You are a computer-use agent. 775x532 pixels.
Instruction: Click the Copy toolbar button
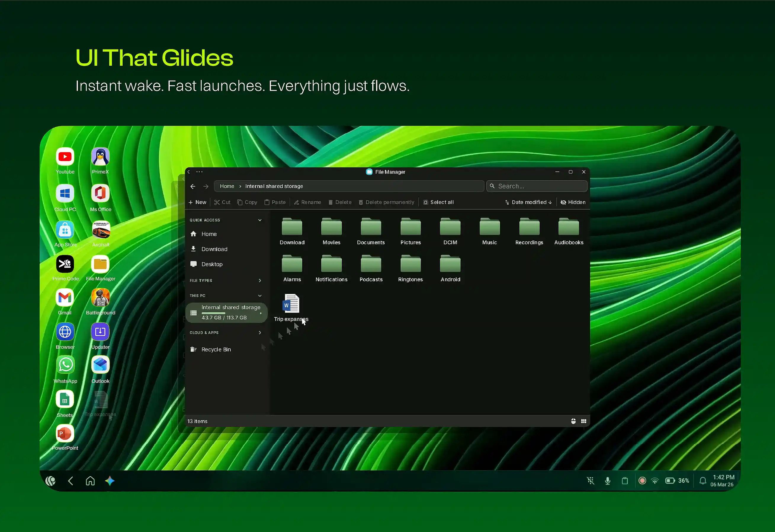pyautogui.click(x=247, y=202)
